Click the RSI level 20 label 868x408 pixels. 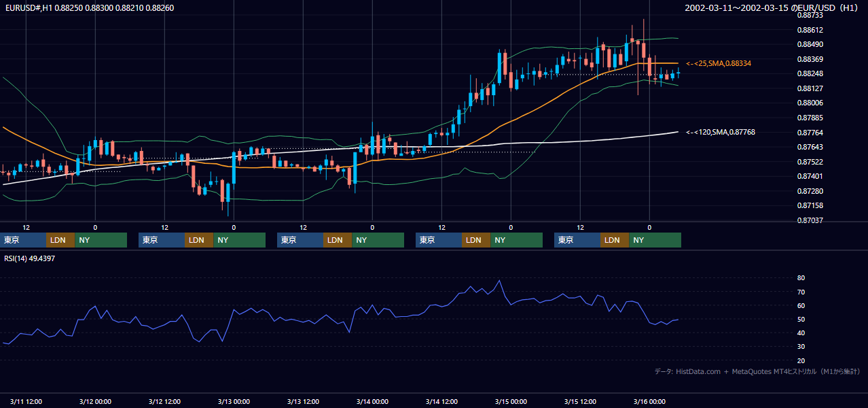801,360
